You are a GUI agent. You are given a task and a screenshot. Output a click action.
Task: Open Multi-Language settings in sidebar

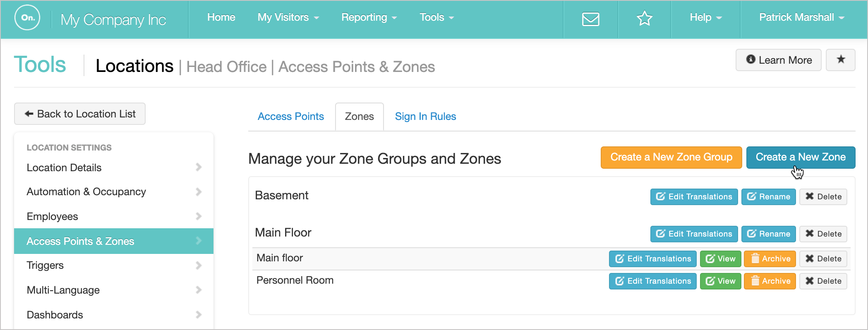click(x=114, y=290)
